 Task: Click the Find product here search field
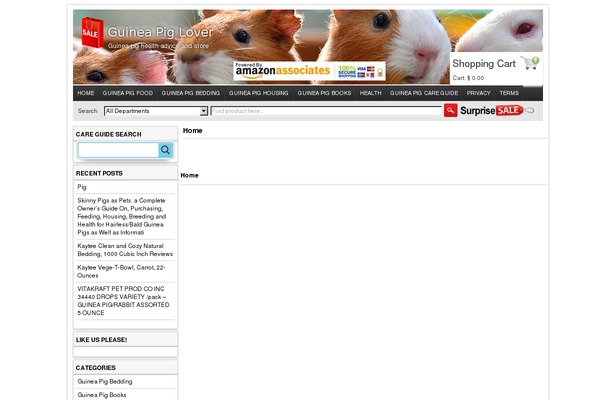pyautogui.click(x=326, y=111)
